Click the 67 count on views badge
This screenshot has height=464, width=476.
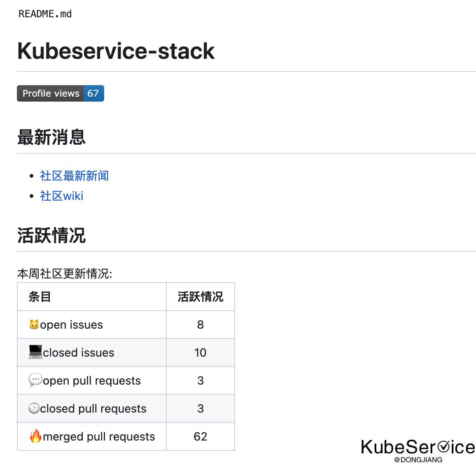point(93,93)
